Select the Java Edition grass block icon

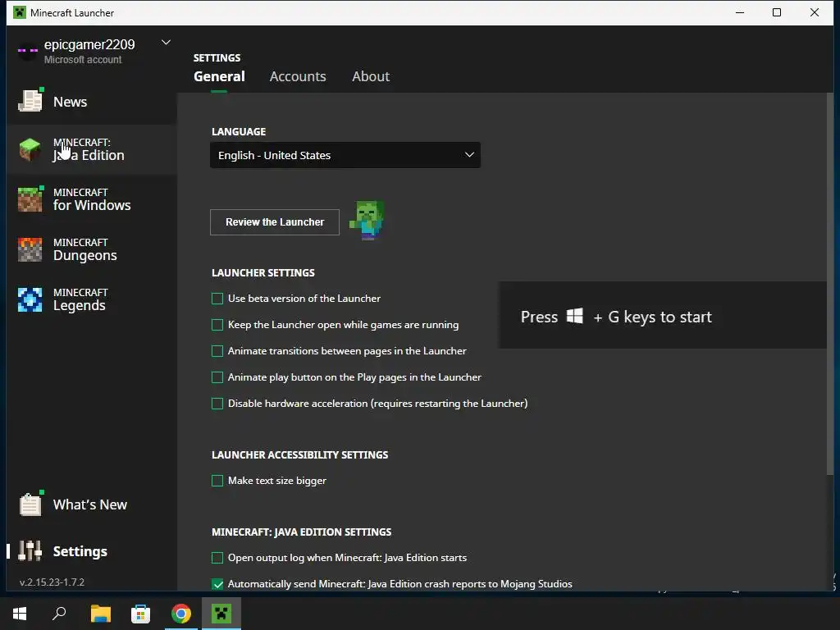coord(30,149)
